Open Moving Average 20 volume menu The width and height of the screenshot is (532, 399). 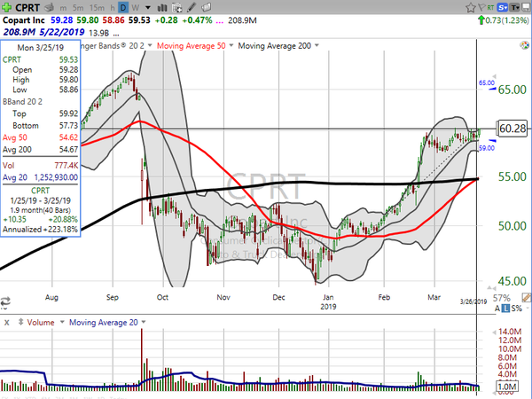pyautogui.click(x=143, y=322)
